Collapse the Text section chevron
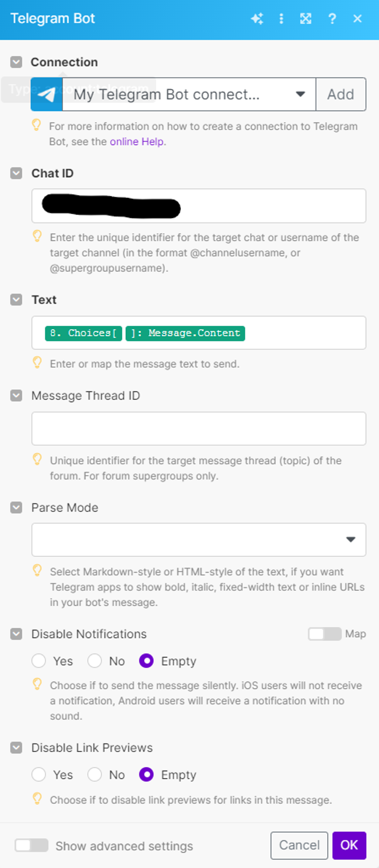The height and width of the screenshot is (868, 379). pyautogui.click(x=16, y=300)
